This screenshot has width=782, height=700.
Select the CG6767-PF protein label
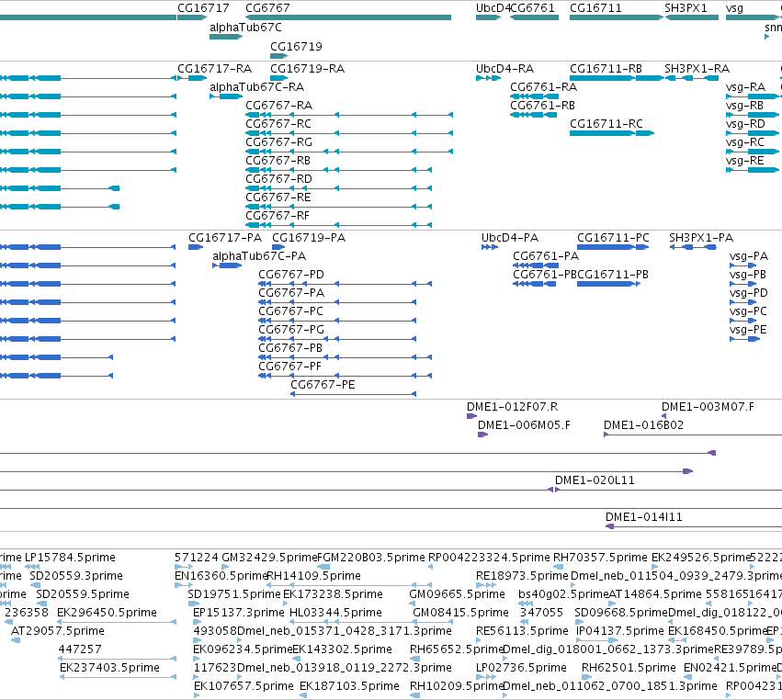pyautogui.click(x=289, y=367)
